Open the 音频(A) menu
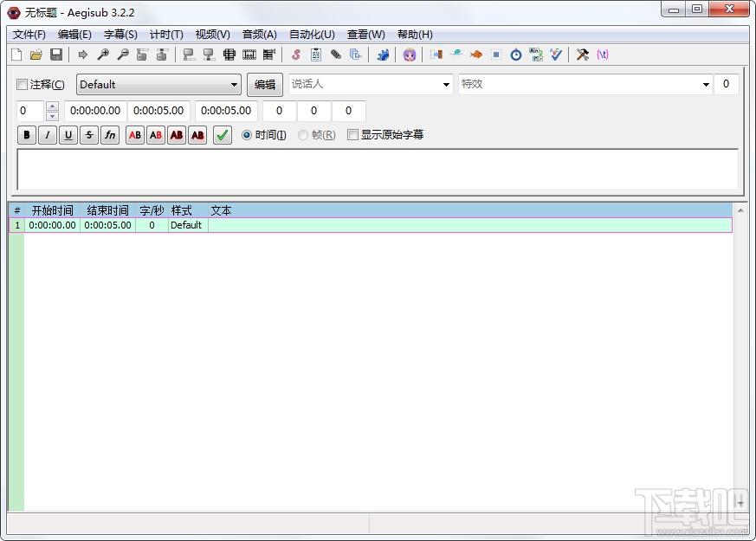Viewport: 756px width, 541px height. pos(260,35)
